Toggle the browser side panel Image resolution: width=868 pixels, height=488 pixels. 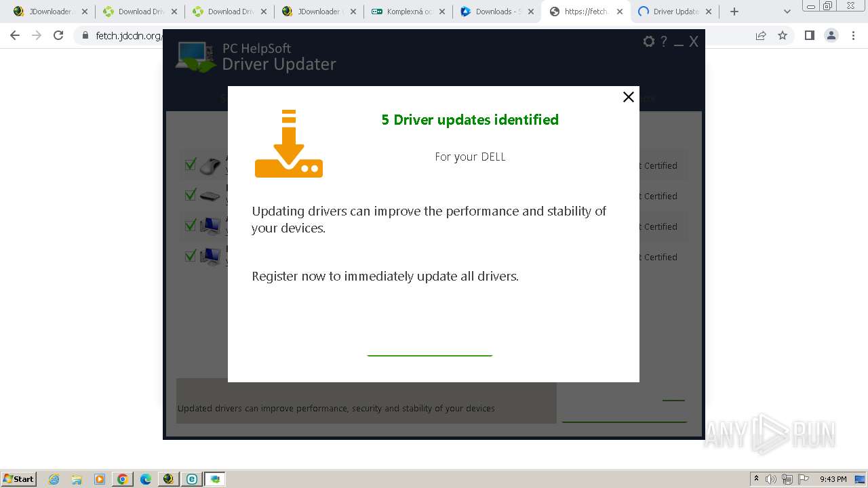click(809, 35)
